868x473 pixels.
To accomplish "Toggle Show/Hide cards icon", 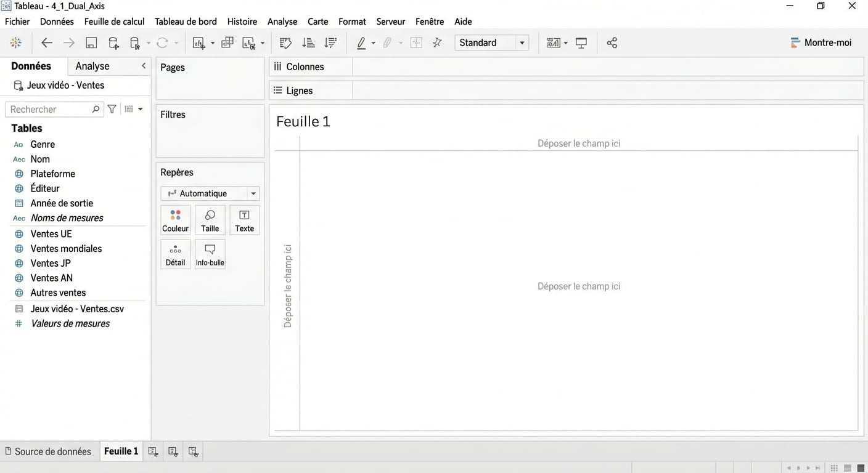I will coord(554,42).
